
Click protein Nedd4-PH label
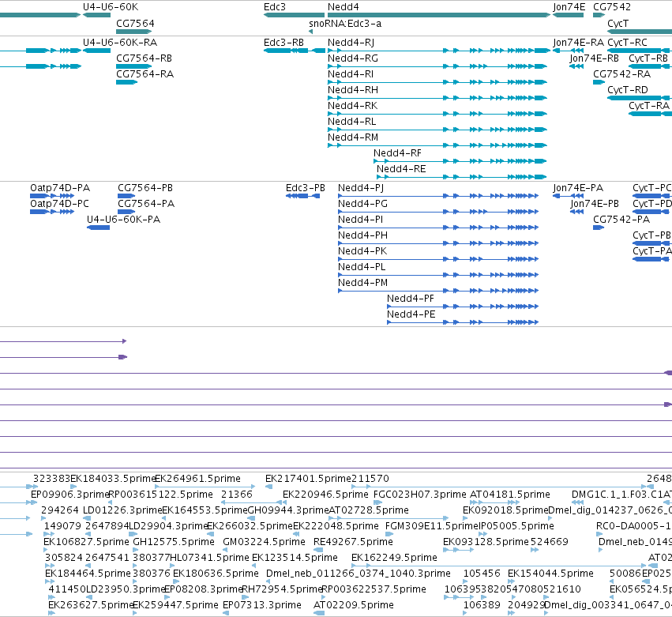click(x=362, y=235)
